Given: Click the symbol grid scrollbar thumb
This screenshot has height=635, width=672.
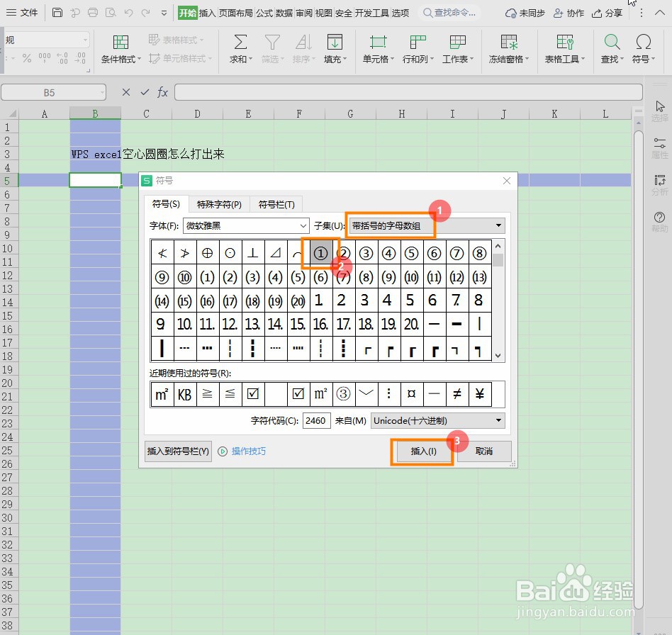Looking at the screenshot, I should 498,260.
